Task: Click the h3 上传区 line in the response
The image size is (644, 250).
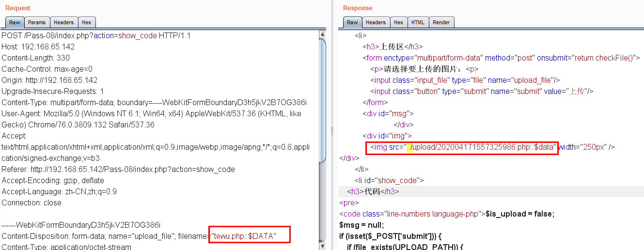Action: pyautogui.click(x=393, y=47)
